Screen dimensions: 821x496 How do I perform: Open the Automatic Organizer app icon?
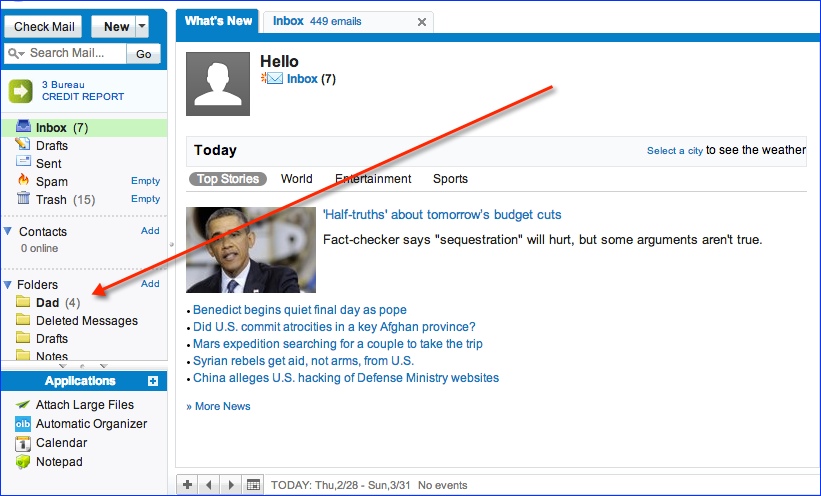click(23, 424)
